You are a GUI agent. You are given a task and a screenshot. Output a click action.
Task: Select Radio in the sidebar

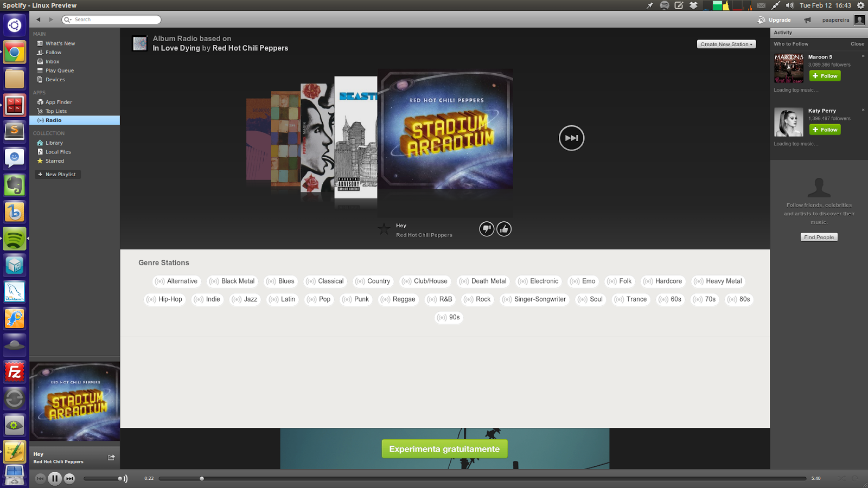(x=74, y=120)
